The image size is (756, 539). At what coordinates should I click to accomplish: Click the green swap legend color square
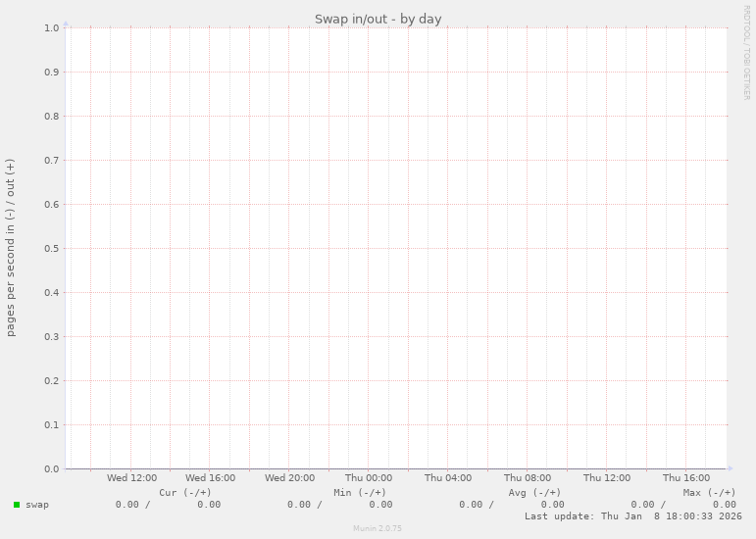17,505
